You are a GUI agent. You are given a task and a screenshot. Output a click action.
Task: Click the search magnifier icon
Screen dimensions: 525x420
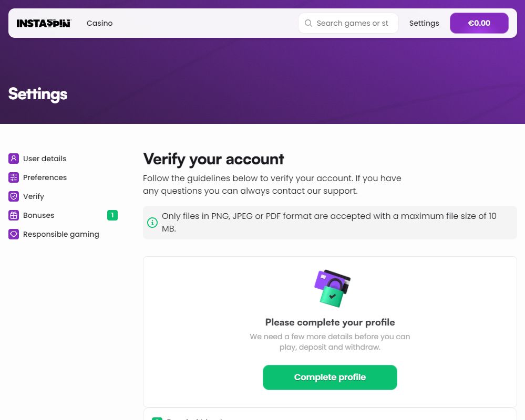pyautogui.click(x=308, y=23)
